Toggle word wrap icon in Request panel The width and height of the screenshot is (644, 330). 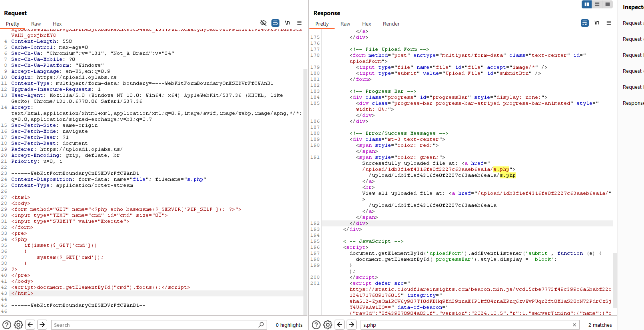click(x=275, y=23)
